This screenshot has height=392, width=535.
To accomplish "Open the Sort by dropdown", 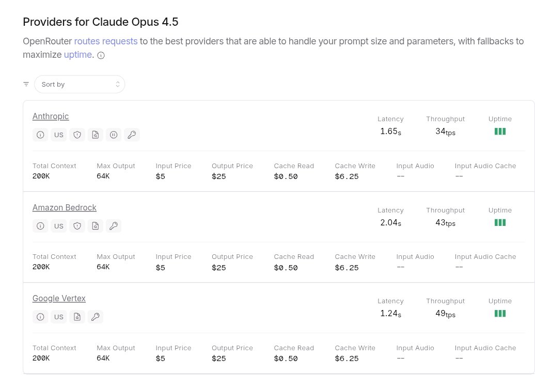I will [80, 84].
